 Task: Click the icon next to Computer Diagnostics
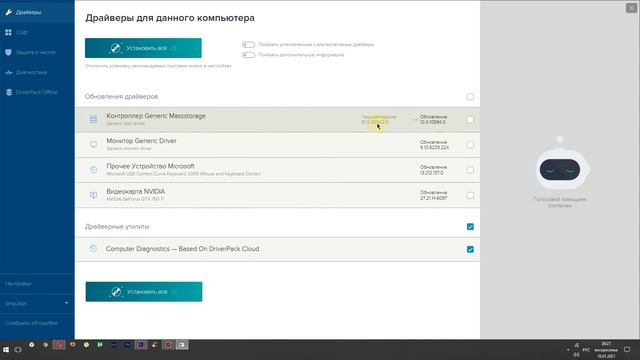(93, 249)
